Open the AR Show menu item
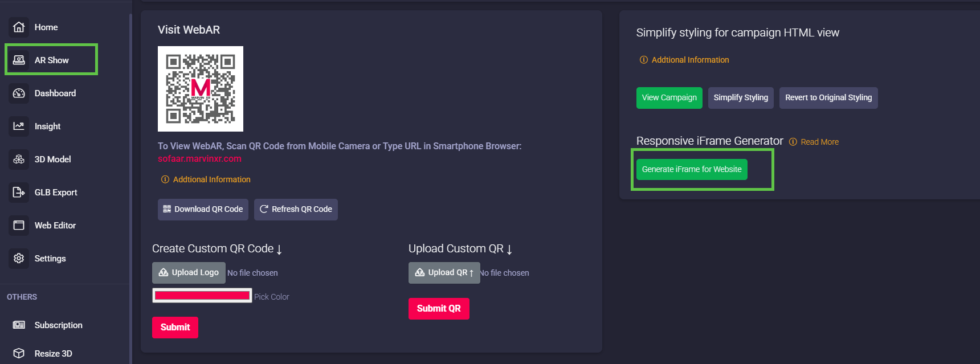This screenshot has height=364, width=980. click(51, 60)
